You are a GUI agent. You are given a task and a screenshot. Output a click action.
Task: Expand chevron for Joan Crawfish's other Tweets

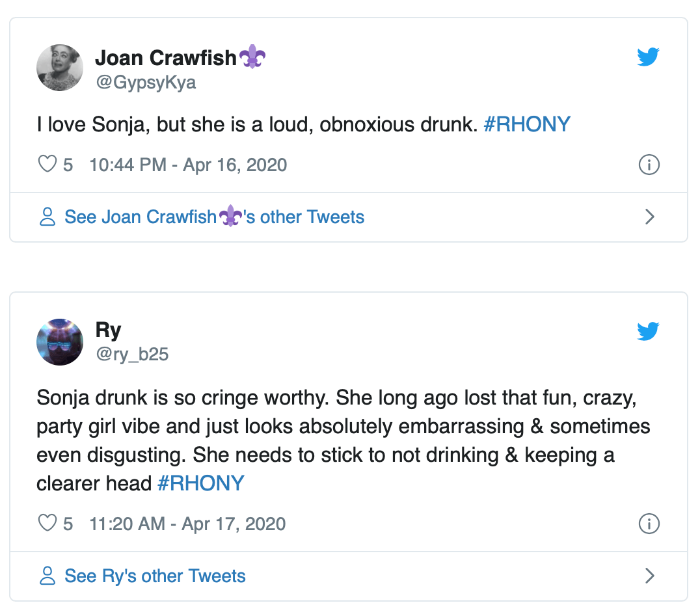[x=649, y=217]
